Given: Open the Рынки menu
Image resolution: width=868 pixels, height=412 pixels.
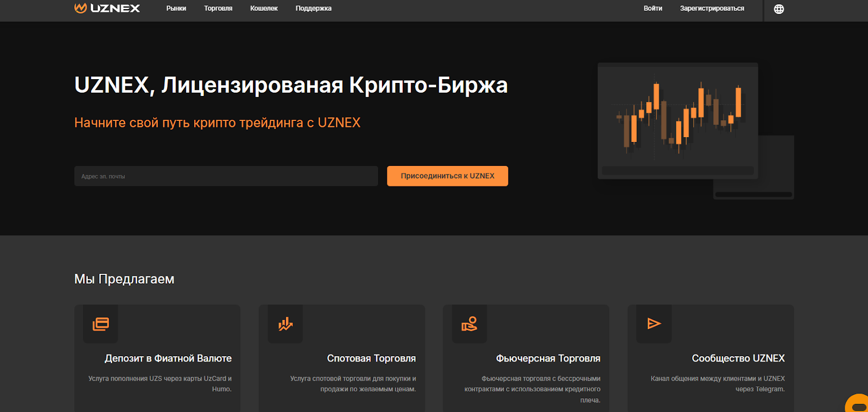Looking at the screenshot, I should coord(176,8).
